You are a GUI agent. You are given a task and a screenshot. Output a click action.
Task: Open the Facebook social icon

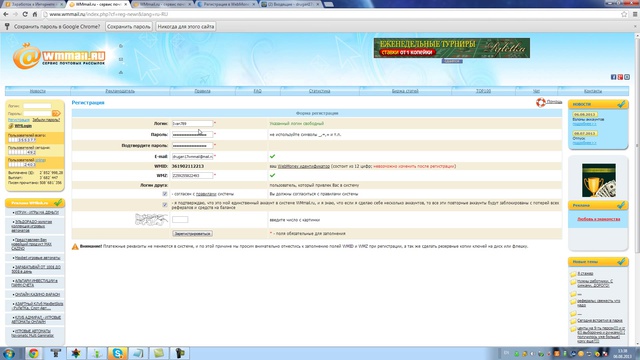613,77
